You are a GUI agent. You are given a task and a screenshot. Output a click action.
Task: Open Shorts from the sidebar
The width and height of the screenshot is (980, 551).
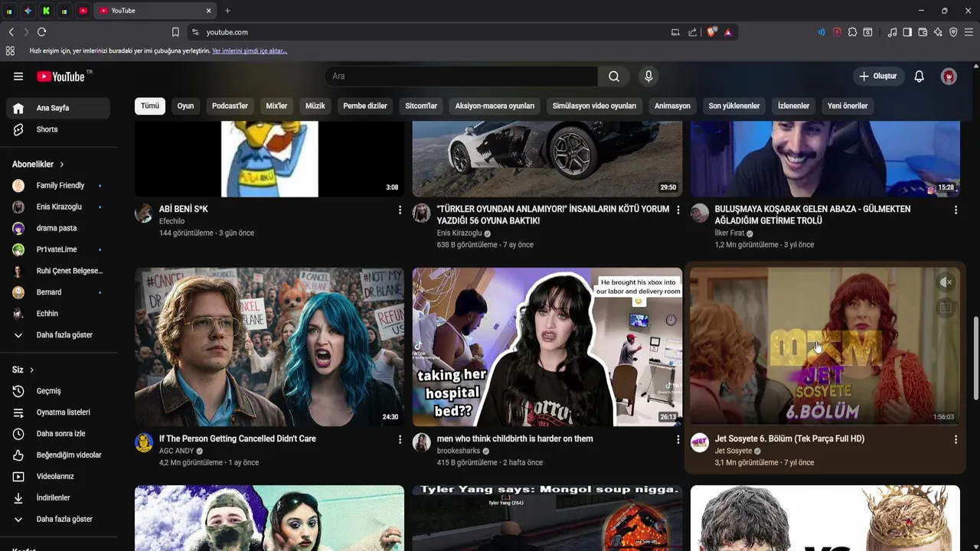58,129
